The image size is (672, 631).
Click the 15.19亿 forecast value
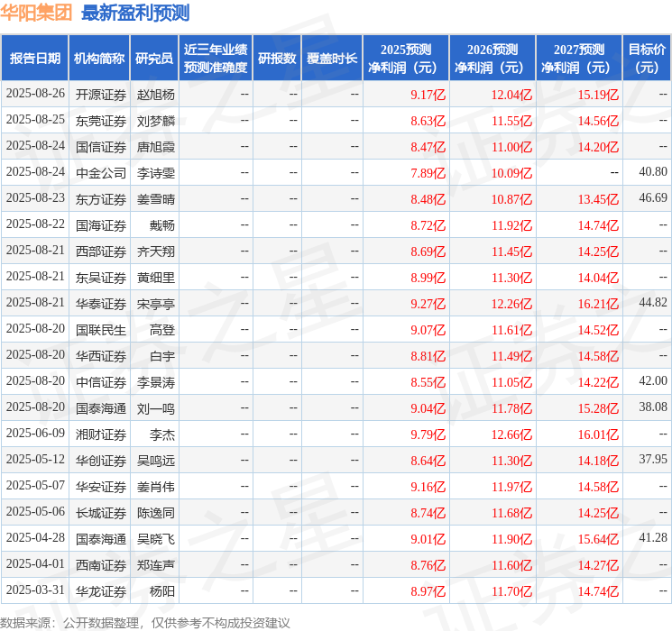(x=598, y=95)
